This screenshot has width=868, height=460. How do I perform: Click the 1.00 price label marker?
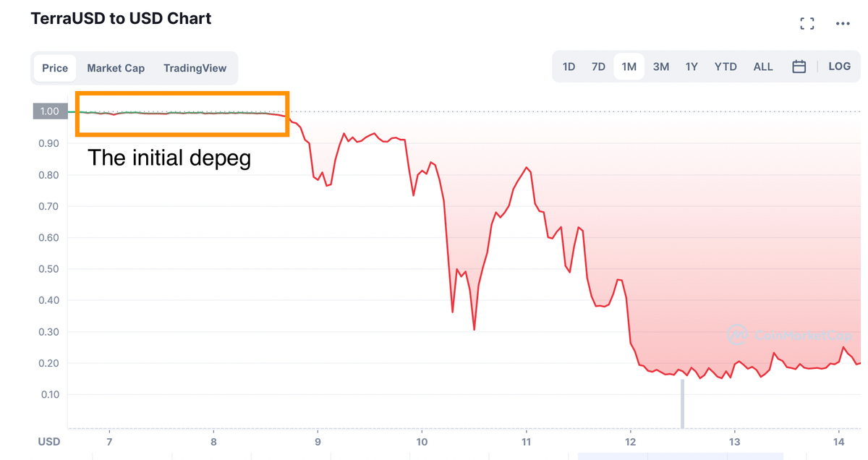point(49,111)
